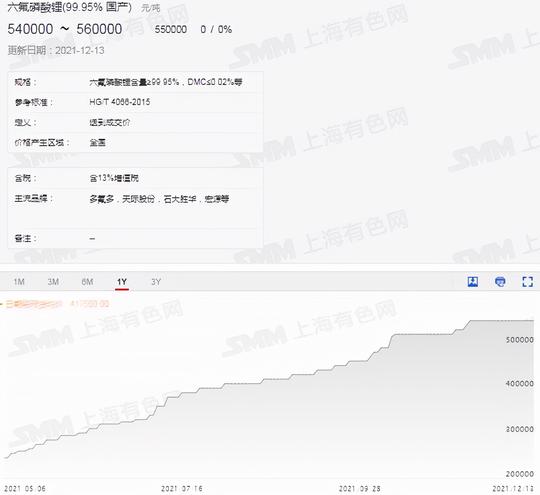Click the spec text with DMC≤0.02%
This screenshot has width=540, height=495.
(x=166, y=82)
